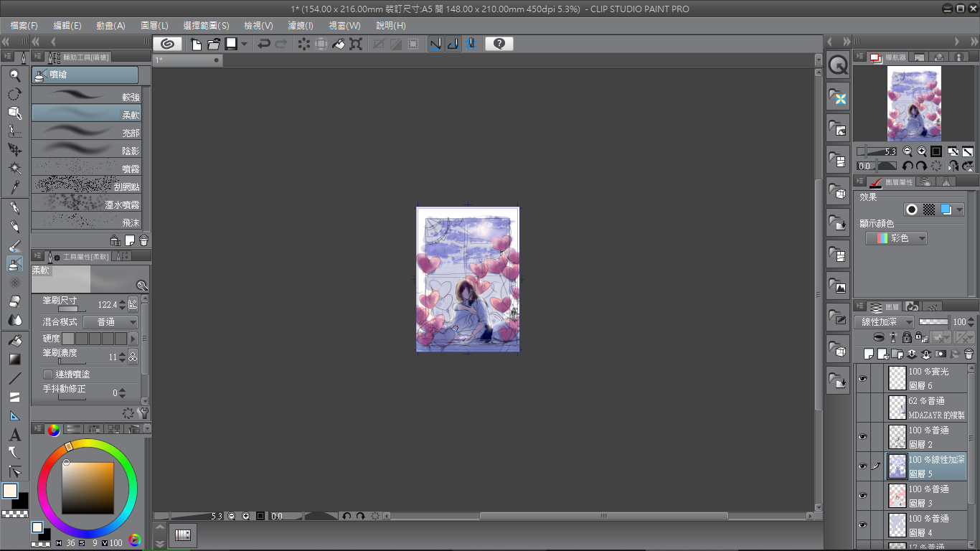980x551 pixels.
Task: Toggle Lock layer padlock icon
Action: (x=907, y=336)
